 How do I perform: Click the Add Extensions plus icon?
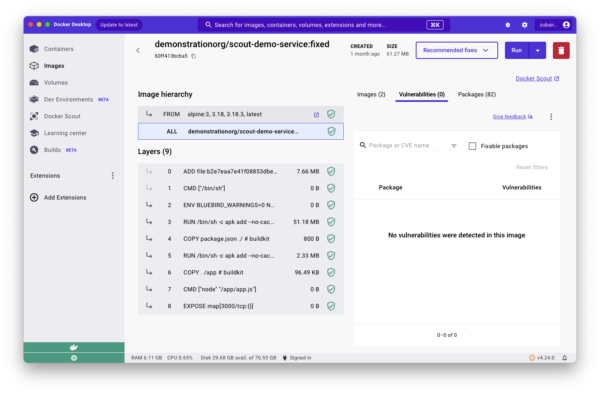[34, 197]
